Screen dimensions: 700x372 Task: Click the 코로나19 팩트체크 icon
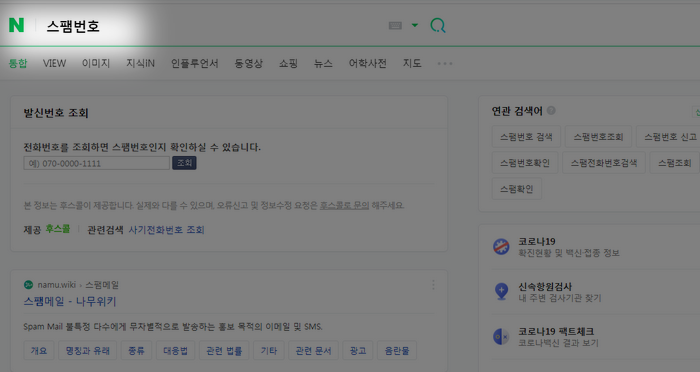point(501,337)
